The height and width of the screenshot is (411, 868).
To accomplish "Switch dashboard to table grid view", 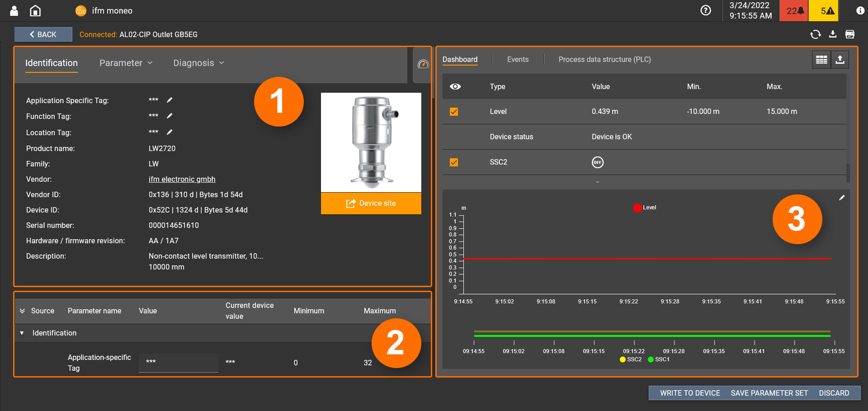I will click(x=821, y=60).
